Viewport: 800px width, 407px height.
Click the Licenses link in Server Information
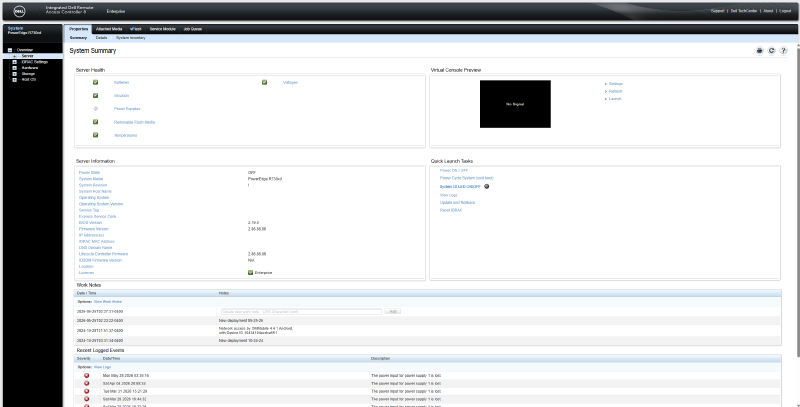click(x=87, y=273)
